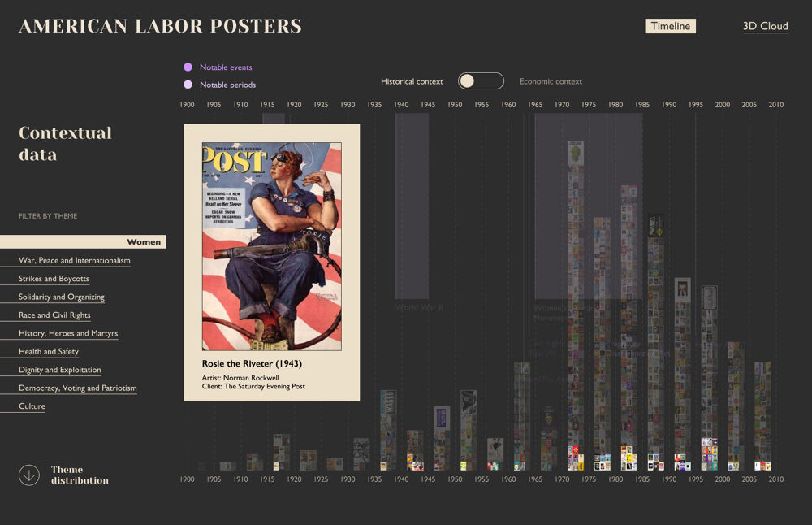Select the top poster in the 1985 column
Image resolution: width=812 pixels, height=525 pixels.
point(655,225)
